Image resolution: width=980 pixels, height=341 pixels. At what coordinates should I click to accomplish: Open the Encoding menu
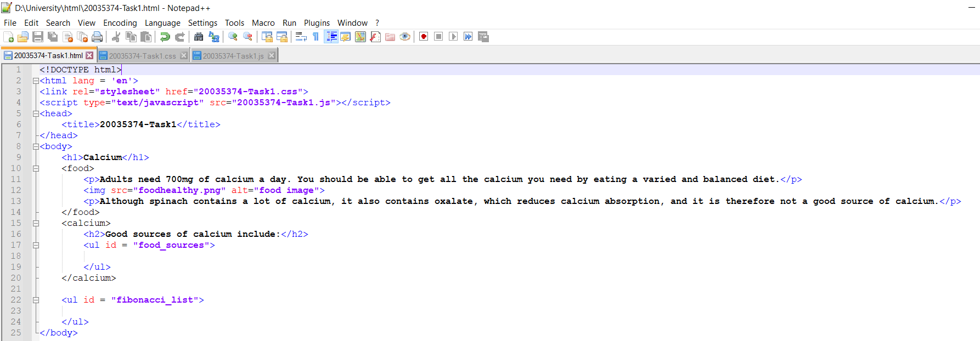[x=120, y=23]
